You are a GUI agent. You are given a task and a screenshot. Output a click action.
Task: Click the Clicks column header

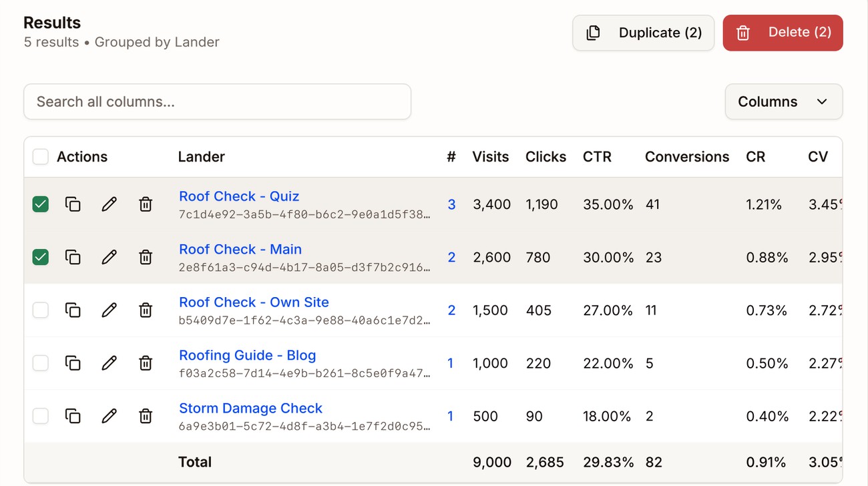(x=546, y=157)
